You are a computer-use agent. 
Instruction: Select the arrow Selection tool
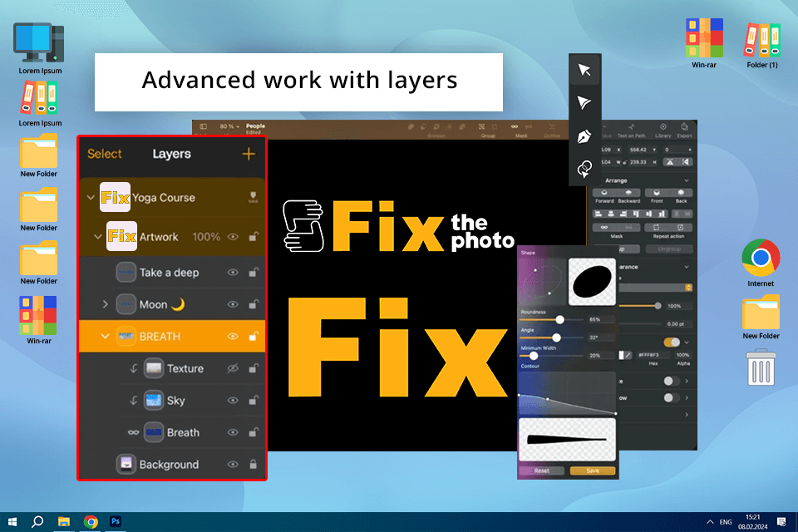(x=584, y=70)
